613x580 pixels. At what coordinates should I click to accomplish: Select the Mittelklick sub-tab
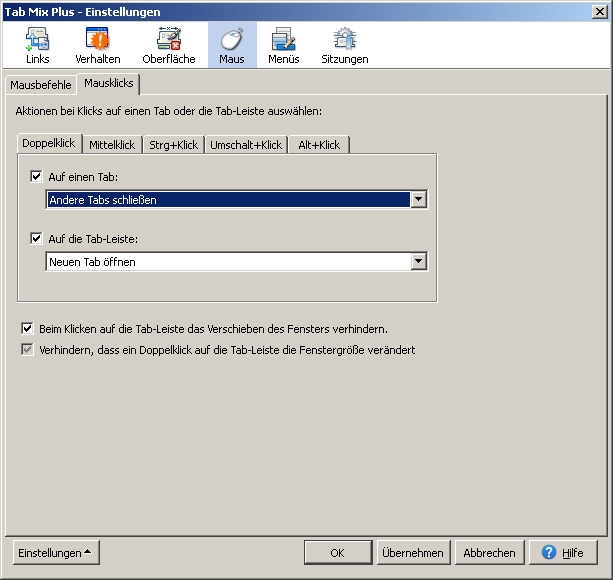[x=112, y=145]
